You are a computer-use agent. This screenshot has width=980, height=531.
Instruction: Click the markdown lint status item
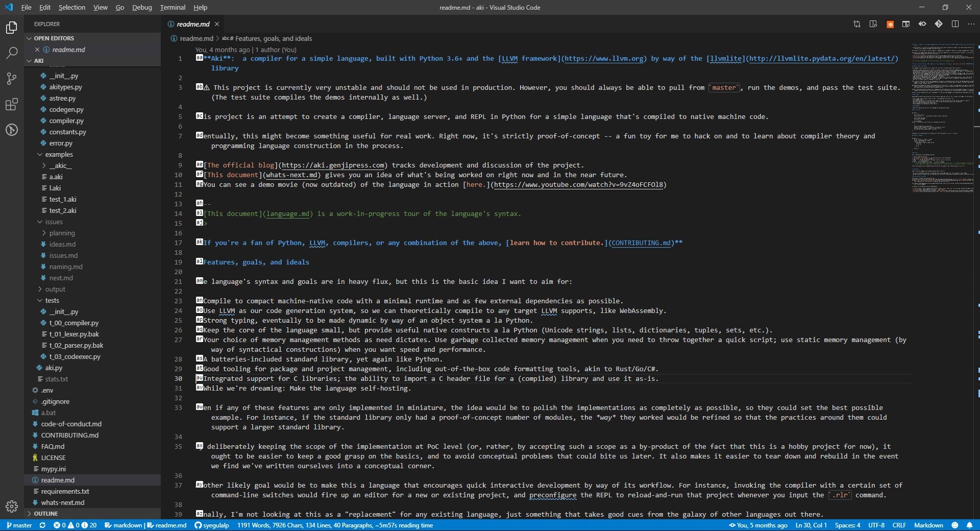pyautogui.click(x=145, y=525)
